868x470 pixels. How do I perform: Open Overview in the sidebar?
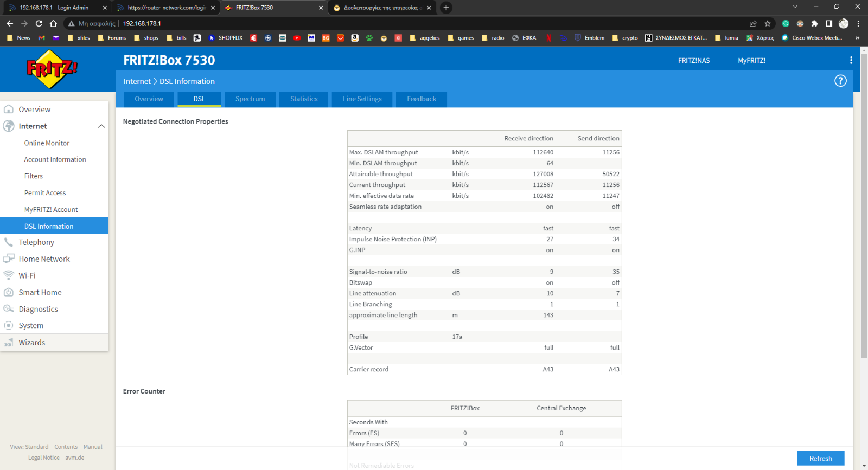54,110
